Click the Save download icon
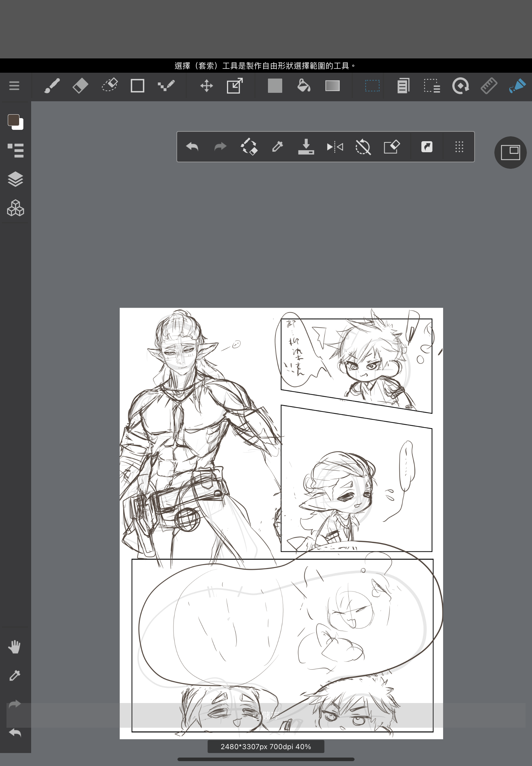 click(306, 147)
